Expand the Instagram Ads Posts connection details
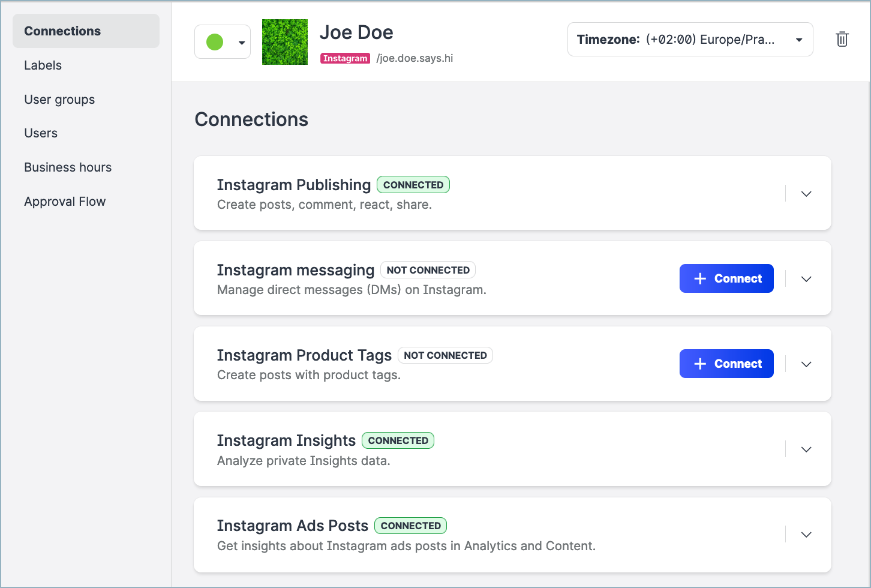Viewport: 871px width, 588px height. 806,534
